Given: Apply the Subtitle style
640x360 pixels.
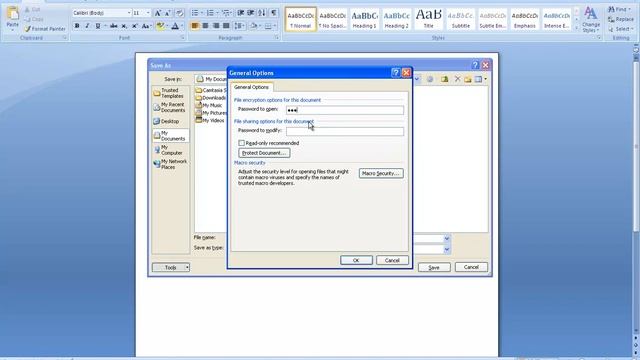Looking at the screenshot, I should coord(460,19).
